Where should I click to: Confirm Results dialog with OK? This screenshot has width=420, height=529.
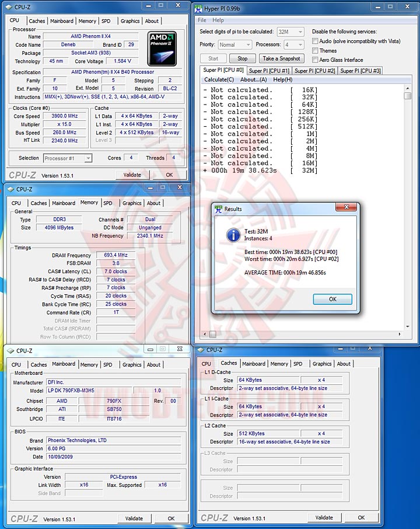[332, 300]
